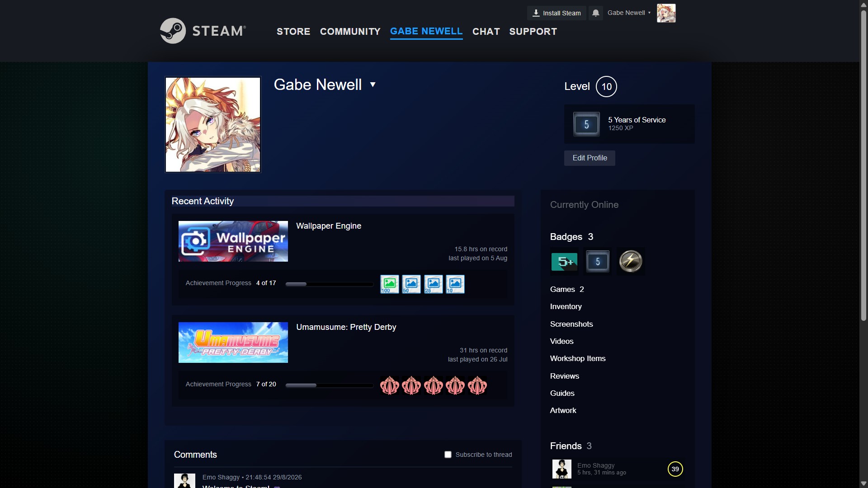Screen dimensions: 868x488
Task: Click "4 of 17" achievement count
Action: (x=266, y=283)
